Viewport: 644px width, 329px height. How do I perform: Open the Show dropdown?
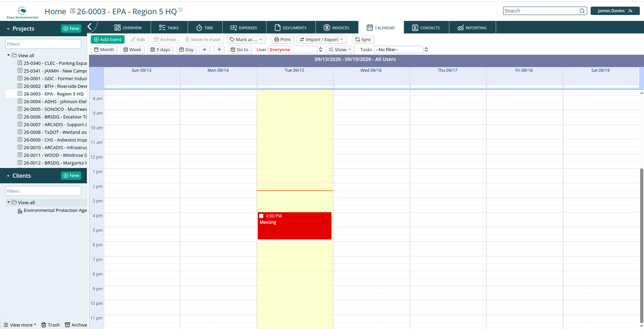tap(340, 49)
